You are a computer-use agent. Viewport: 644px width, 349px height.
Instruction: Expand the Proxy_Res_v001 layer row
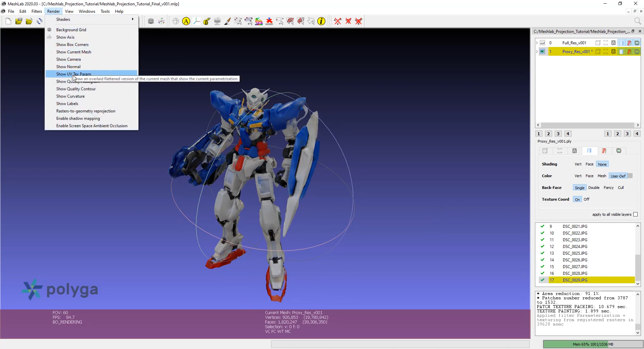pos(537,51)
